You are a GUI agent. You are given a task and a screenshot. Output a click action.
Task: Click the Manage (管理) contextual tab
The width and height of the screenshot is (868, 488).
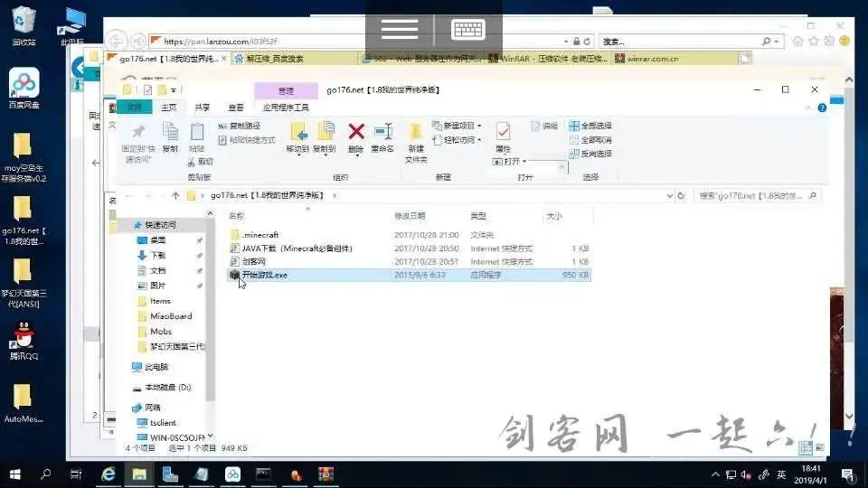(287, 90)
